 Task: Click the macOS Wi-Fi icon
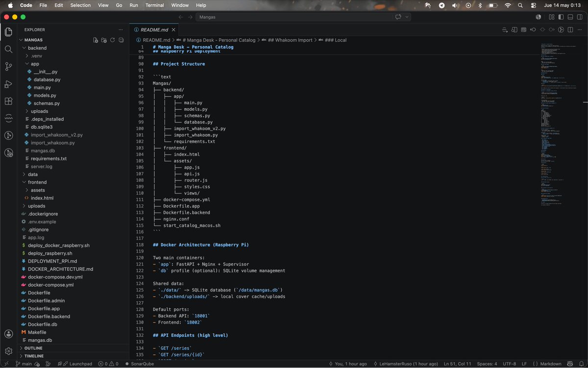pos(508,5)
